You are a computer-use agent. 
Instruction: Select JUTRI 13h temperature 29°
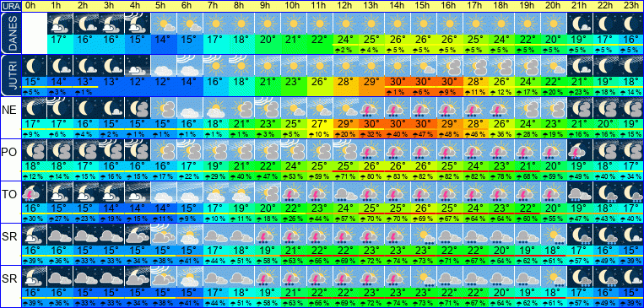[x=371, y=81]
